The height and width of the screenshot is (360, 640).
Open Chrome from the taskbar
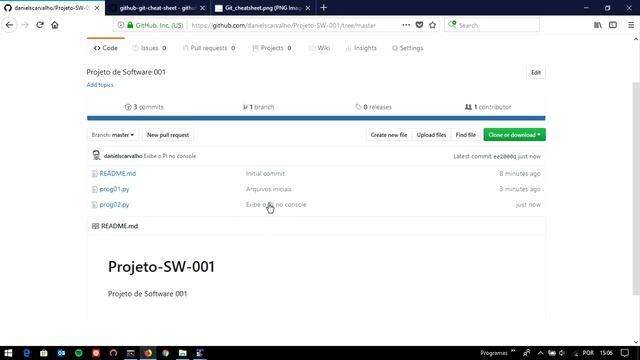(165, 353)
